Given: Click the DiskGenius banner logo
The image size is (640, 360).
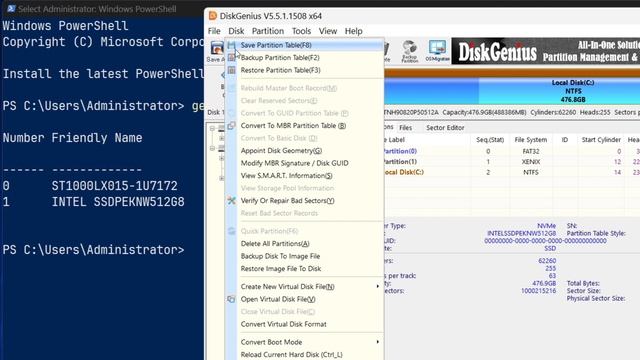Looking at the screenshot, I should (497, 52).
